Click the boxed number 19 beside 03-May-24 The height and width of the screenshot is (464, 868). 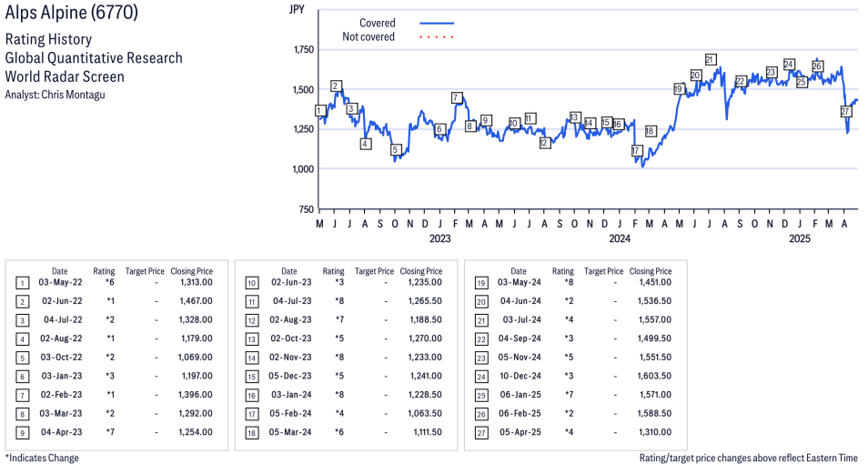[481, 284]
